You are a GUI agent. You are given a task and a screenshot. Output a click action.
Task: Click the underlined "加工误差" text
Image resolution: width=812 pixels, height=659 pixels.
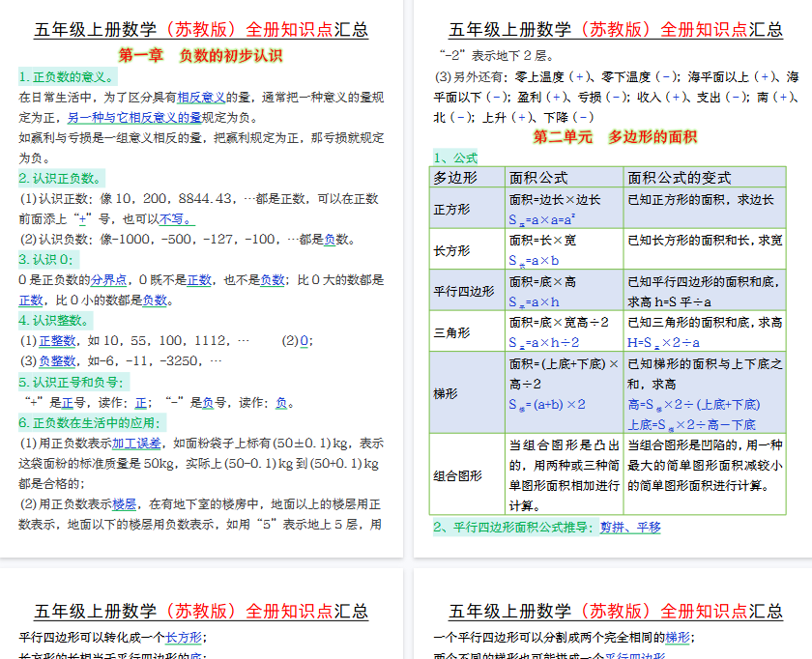point(136,444)
